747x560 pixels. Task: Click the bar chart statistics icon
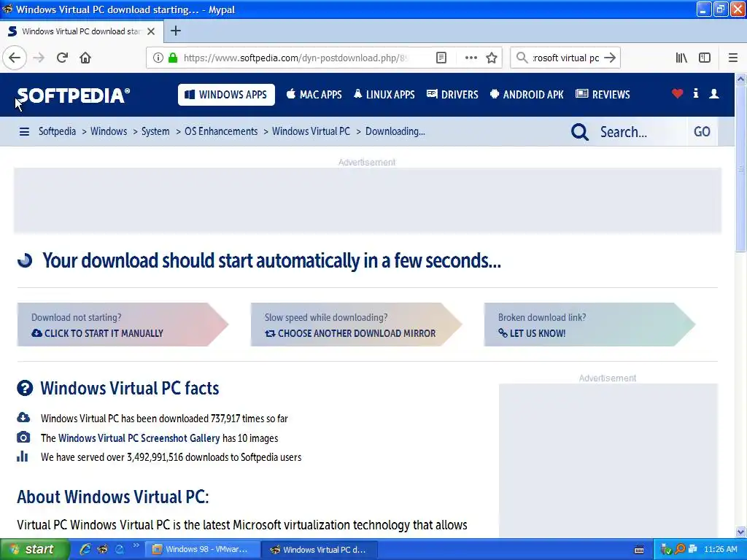point(23,456)
